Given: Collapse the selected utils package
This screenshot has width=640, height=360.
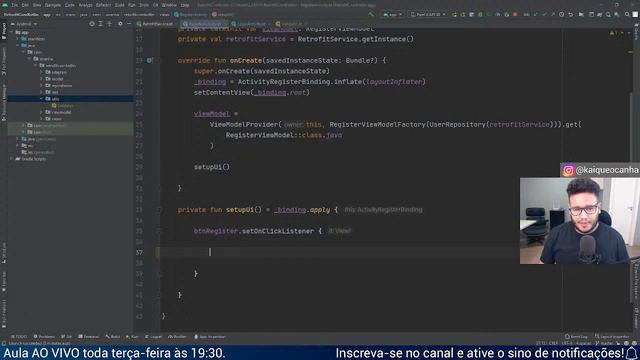Looking at the screenshot, I should click(42, 99).
